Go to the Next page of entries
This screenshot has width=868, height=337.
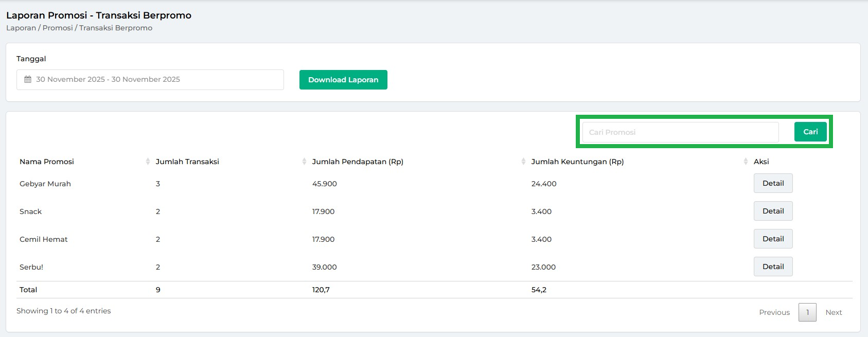click(833, 312)
